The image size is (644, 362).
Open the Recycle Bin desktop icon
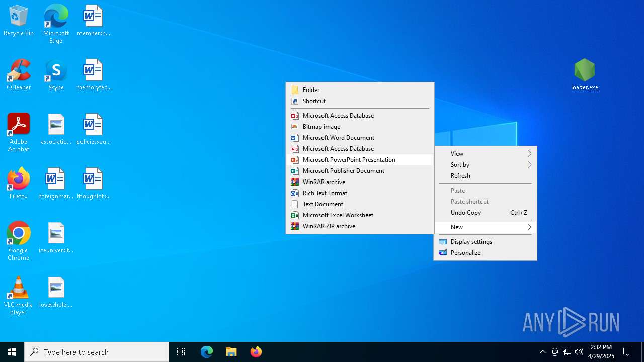19,21
